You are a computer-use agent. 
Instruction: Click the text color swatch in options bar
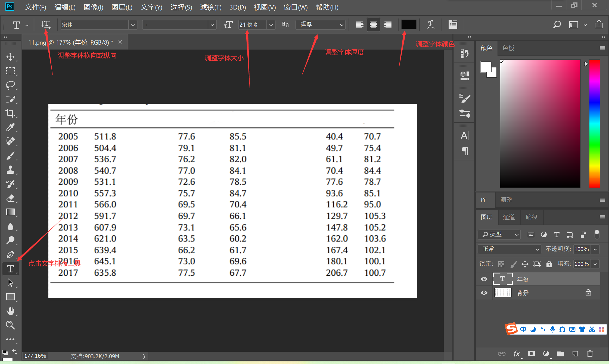(409, 24)
